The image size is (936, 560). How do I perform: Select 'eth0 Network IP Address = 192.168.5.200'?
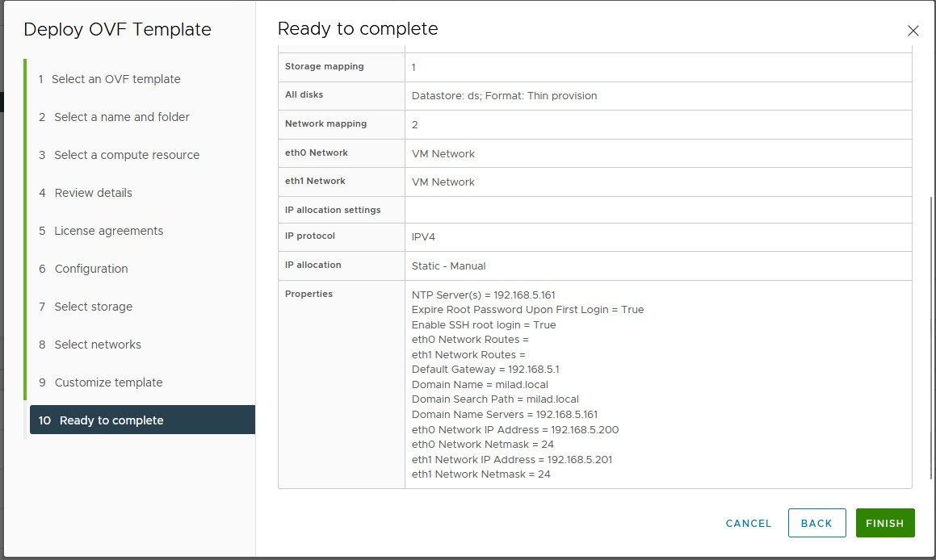(515, 429)
